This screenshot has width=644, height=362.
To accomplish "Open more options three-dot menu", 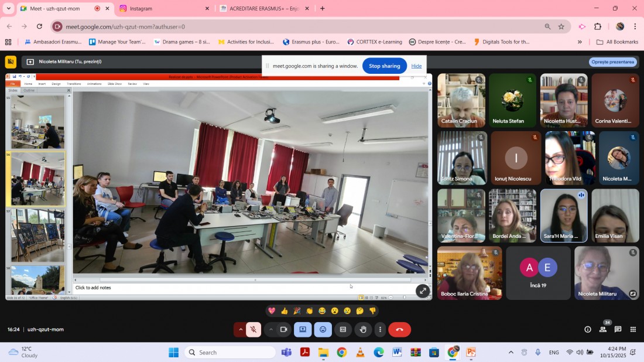I will pos(381,330).
